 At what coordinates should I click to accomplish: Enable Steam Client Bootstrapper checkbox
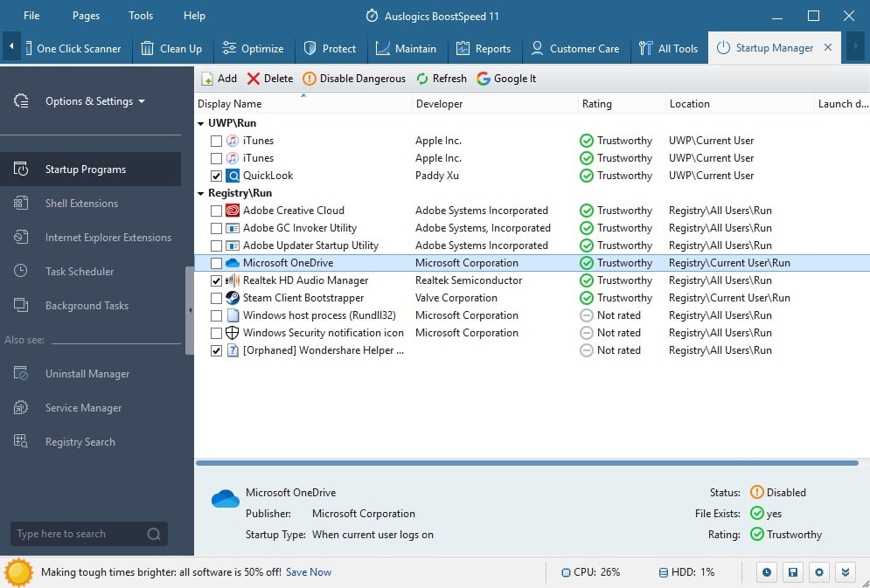[x=216, y=298]
